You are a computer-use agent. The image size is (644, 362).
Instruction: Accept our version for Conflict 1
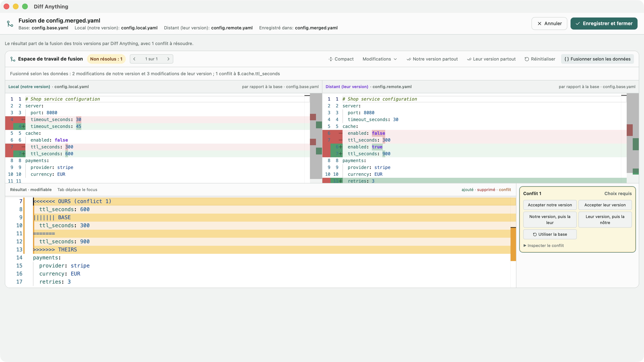pos(550,205)
